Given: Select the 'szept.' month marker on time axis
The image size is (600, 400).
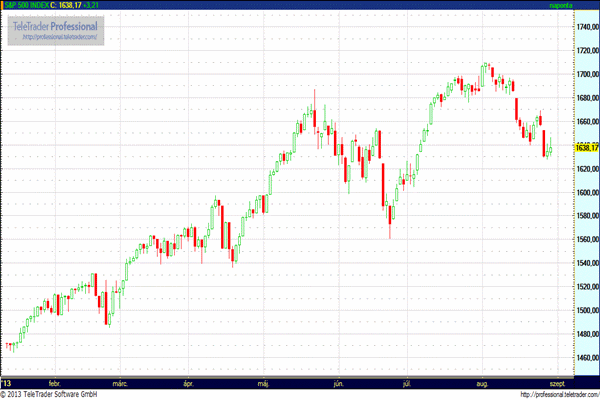Looking at the screenshot, I should coord(558,382).
